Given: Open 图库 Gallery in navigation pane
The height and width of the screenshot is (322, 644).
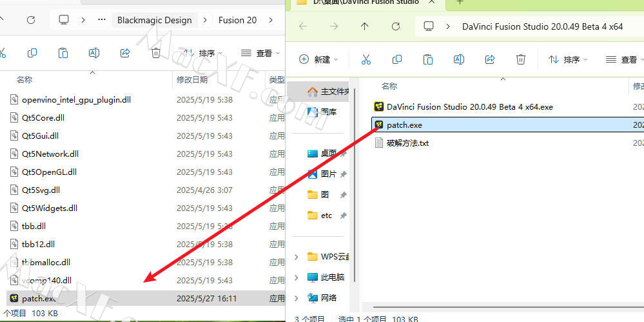Looking at the screenshot, I should tap(322, 112).
